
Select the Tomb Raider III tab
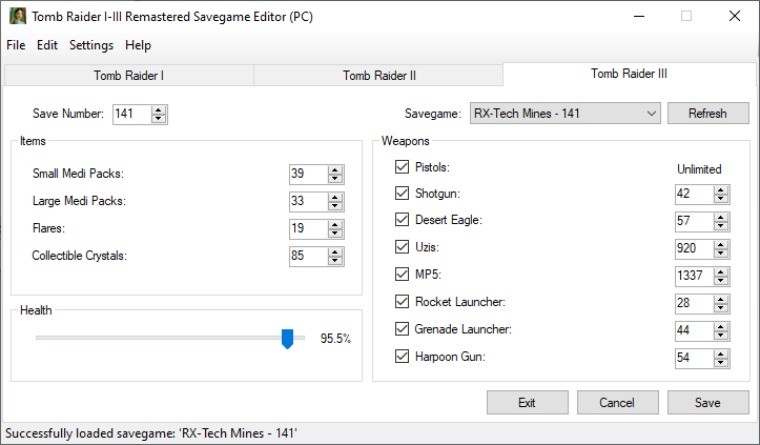pyautogui.click(x=629, y=74)
